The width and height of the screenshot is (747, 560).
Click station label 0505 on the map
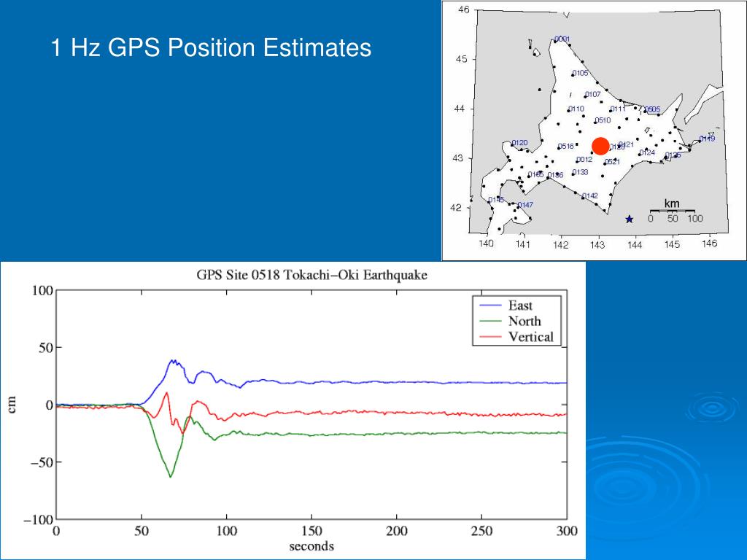[652, 109]
